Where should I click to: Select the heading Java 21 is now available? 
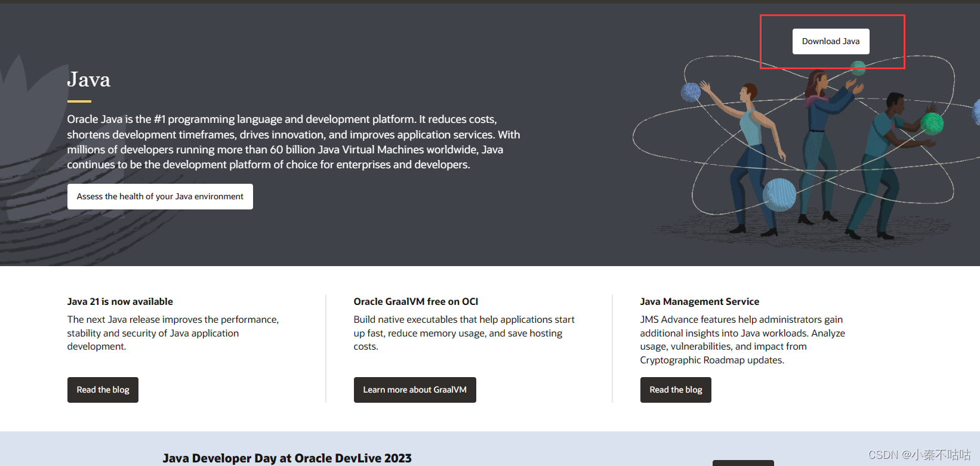click(x=120, y=301)
